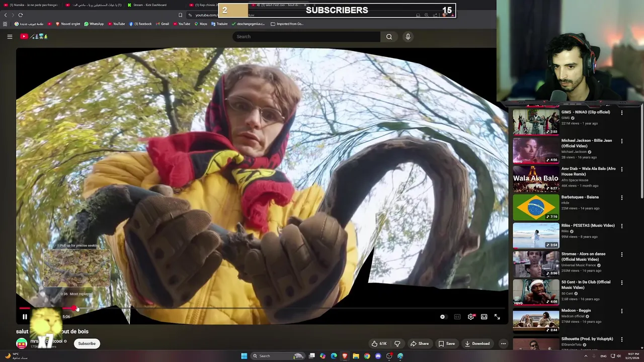Like the video with thumbs up
The width and height of the screenshot is (644, 362).
[x=378, y=344]
